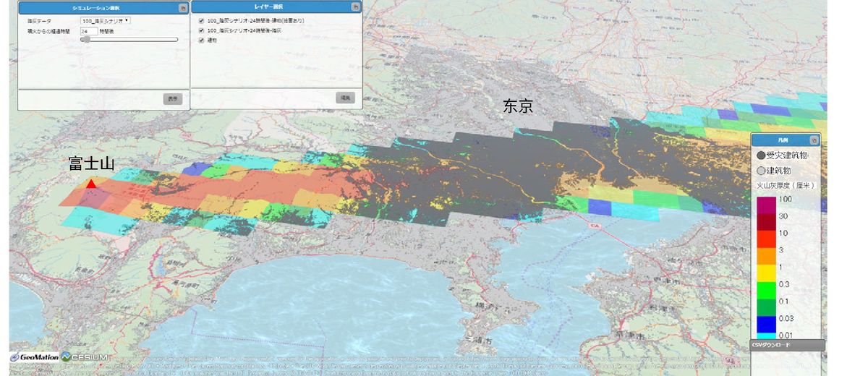Image resolution: width=868 pixels, height=376 pixels.
Task: Click the light gray buildings legend circle
Action: coord(760,171)
